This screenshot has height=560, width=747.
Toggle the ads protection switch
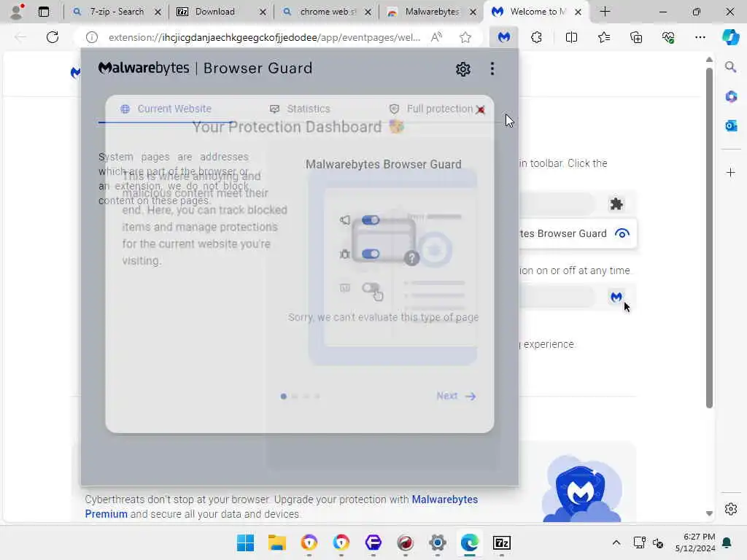point(371,220)
